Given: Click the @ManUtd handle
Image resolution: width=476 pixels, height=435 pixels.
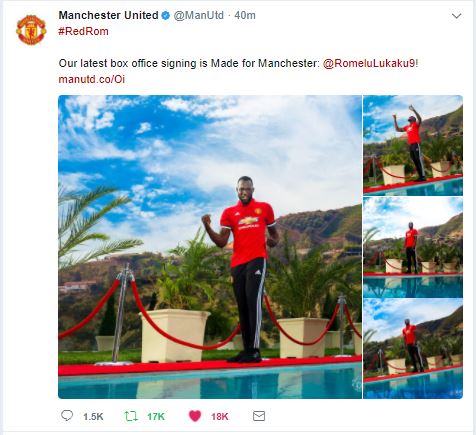Looking at the screenshot, I should pyautogui.click(x=199, y=15).
